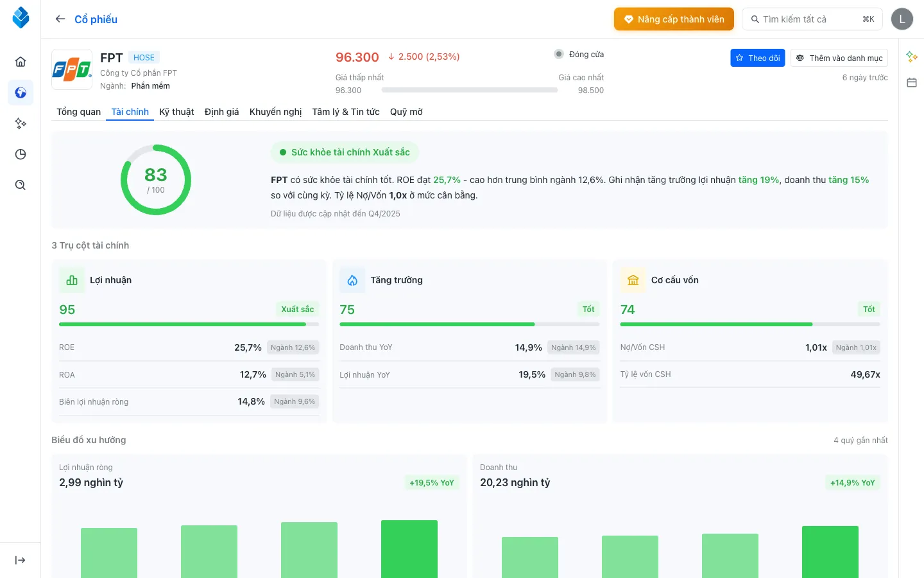Click the Nâng cấp thành viên button
Screen dimensions: 924x578
click(x=674, y=19)
